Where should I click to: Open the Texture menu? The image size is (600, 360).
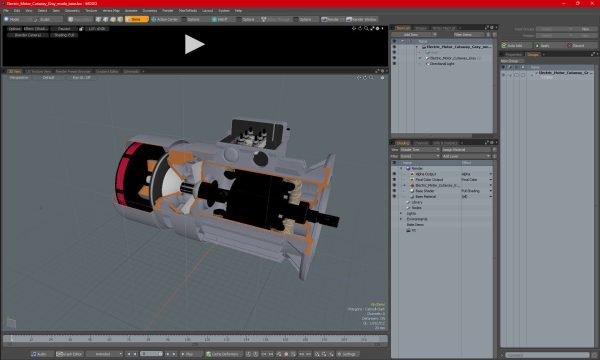(91, 11)
